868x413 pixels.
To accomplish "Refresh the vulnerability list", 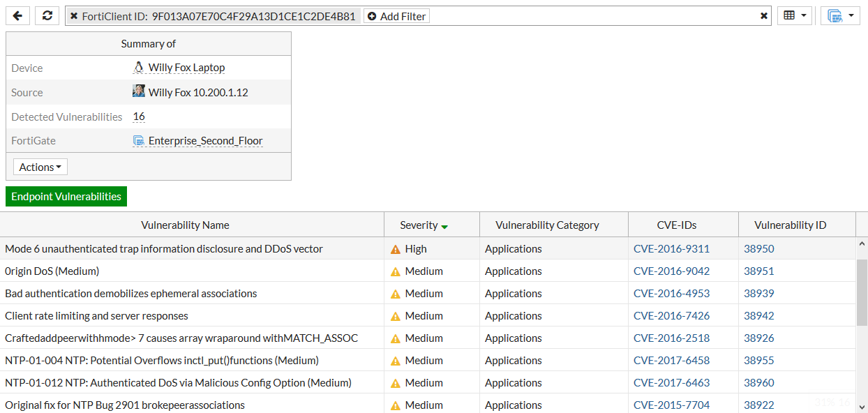I will coord(46,15).
